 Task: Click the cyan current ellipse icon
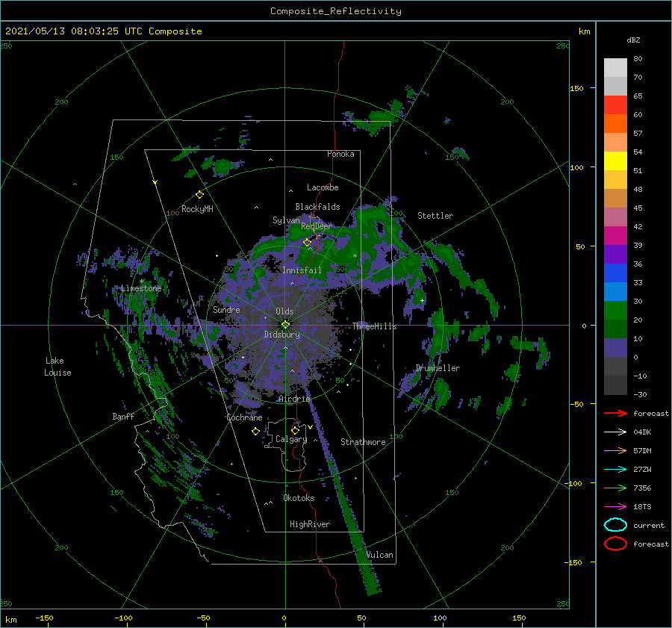(x=615, y=525)
